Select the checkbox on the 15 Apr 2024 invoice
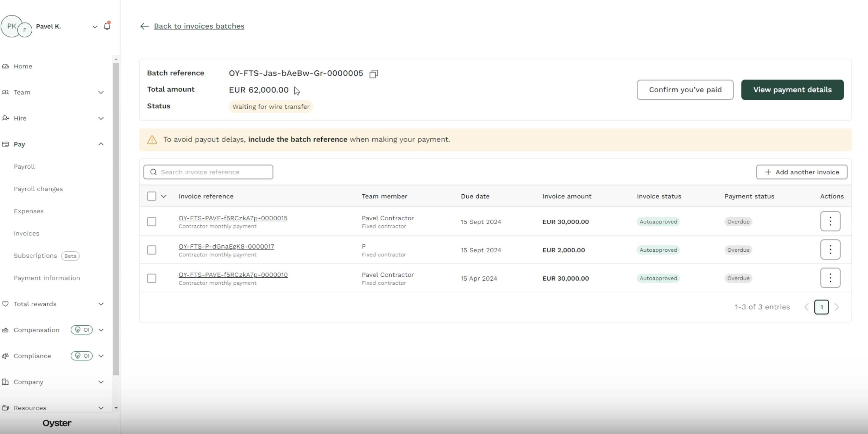 tap(151, 278)
